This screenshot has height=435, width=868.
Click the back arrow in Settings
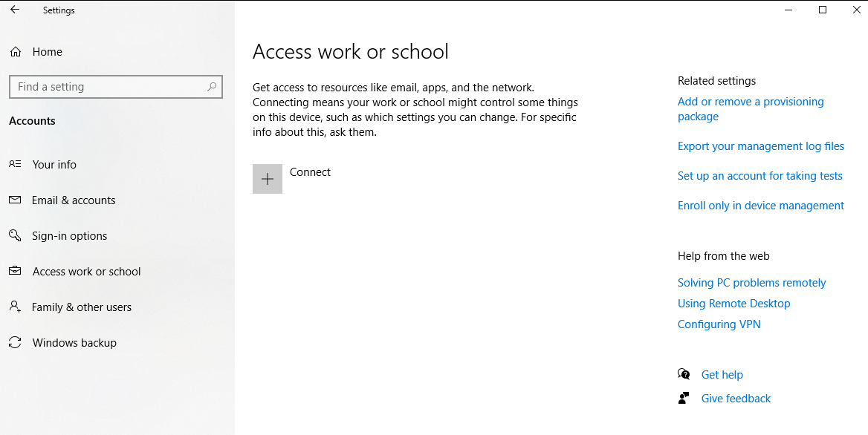[15, 10]
